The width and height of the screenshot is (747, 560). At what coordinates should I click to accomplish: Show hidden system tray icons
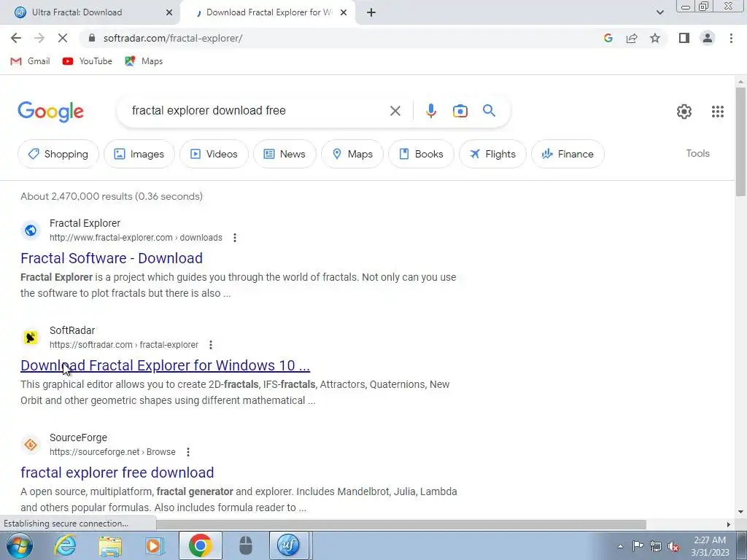tap(620, 546)
